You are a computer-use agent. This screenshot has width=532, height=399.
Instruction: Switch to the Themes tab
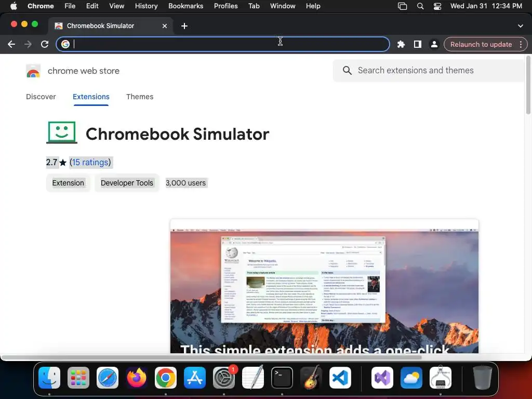(140, 97)
